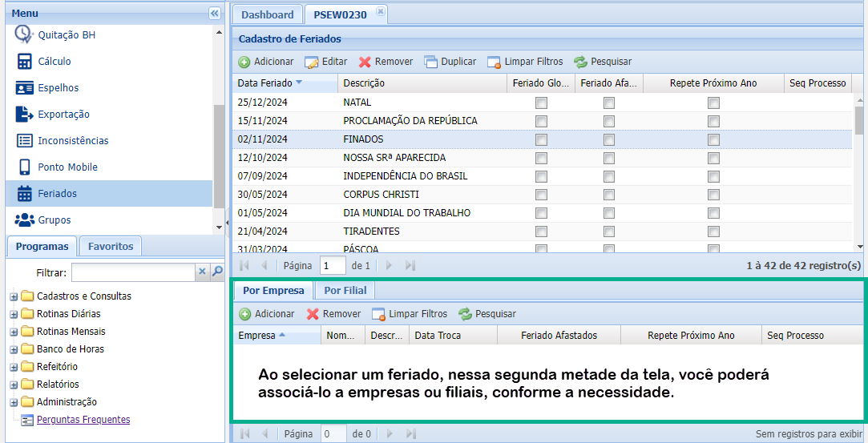Click the holiday grid vertical scrollbar
This screenshot has height=443, width=868.
tap(859, 120)
